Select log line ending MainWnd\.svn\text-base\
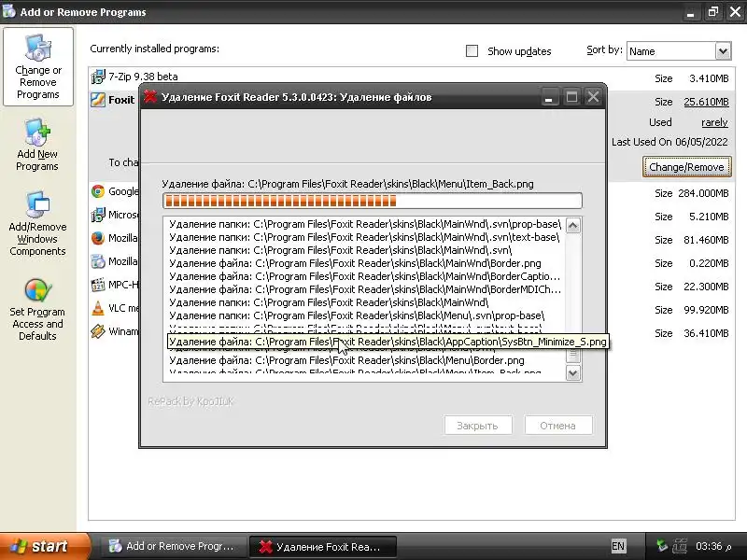Viewport: 747px width, 560px height. (x=364, y=237)
